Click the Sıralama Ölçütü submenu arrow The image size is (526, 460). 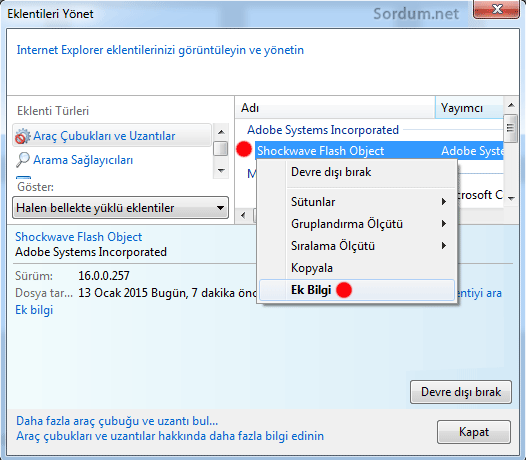[x=444, y=246]
